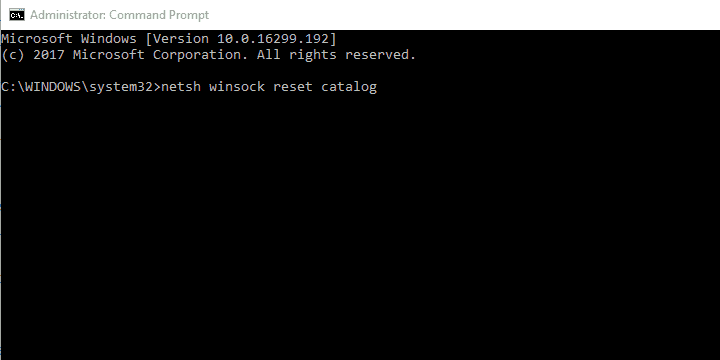The image size is (720, 360).
Task: Click the "catalog" word in the command
Action: point(349,87)
